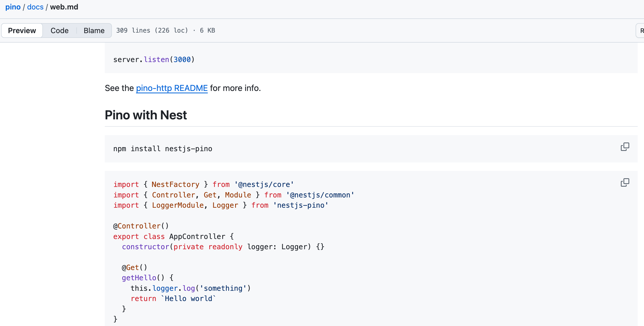644x326 pixels.
Task: Go to the docs folder breadcrumb
Action: click(35, 7)
